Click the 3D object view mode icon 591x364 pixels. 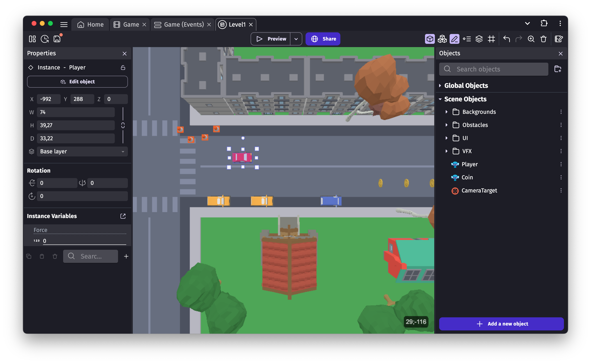click(430, 38)
